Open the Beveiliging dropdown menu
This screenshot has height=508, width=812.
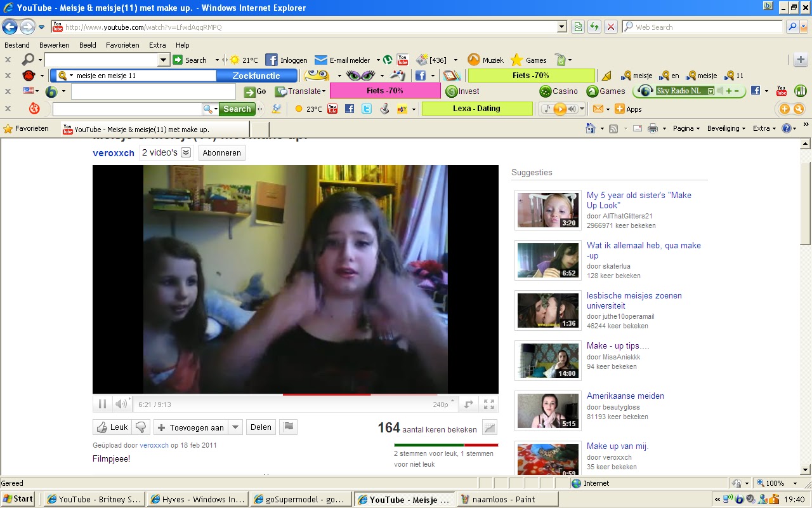[726, 128]
